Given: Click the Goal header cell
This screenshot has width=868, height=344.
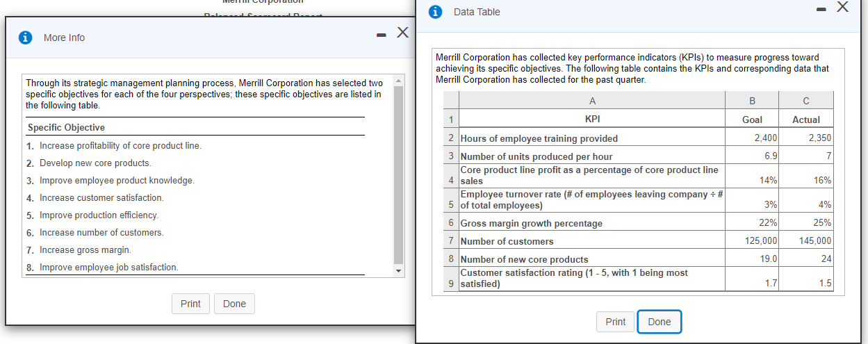Looking at the screenshot, I should click(752, 120).
